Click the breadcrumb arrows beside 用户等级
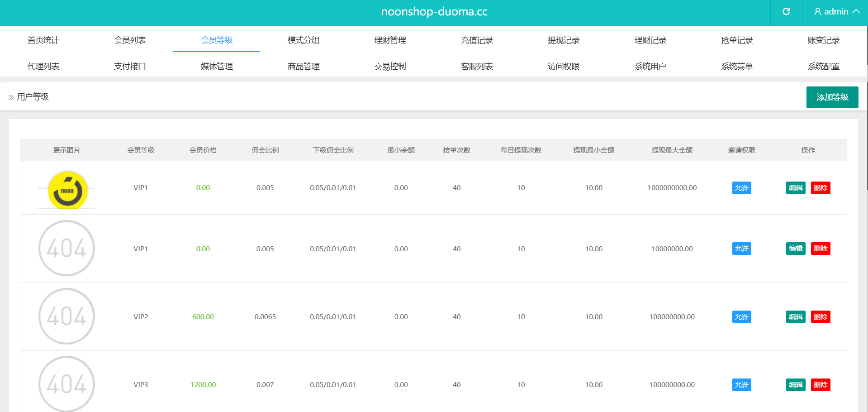This screenshot has width=868, height=412. tap(11, 97)
